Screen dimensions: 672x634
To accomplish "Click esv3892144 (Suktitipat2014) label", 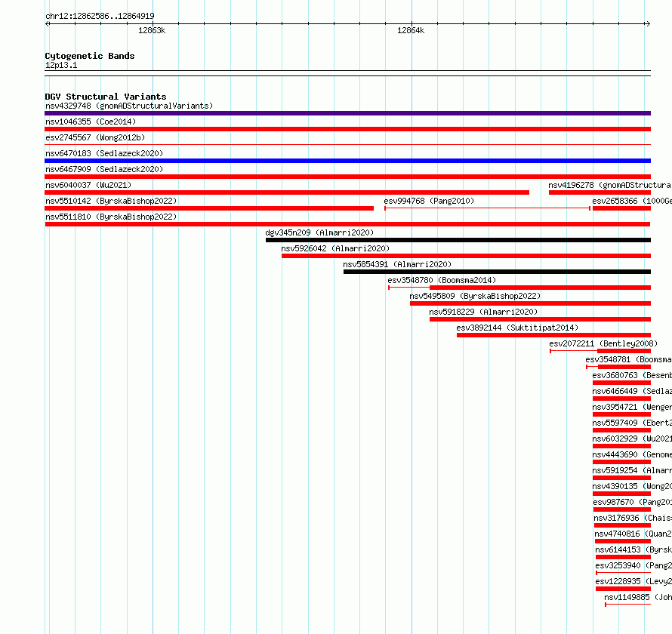I will point(517,328).
